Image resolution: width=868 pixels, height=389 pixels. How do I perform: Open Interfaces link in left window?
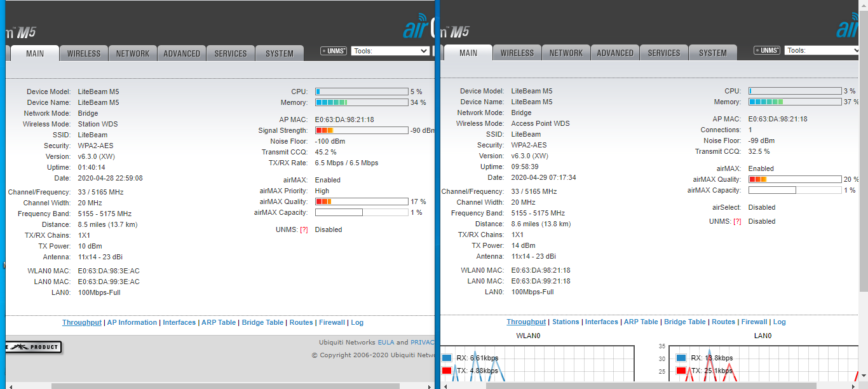(x=179, y=322)
